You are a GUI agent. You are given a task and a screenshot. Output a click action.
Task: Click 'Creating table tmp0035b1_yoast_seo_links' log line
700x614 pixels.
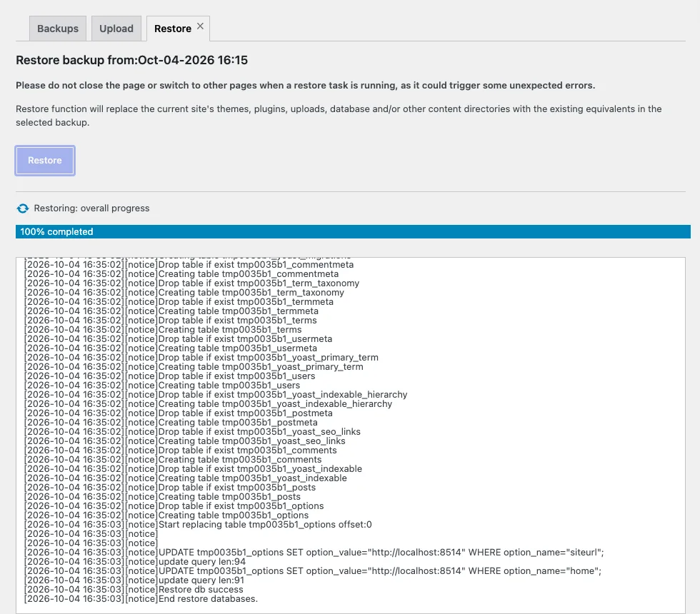tap(185, 441)
